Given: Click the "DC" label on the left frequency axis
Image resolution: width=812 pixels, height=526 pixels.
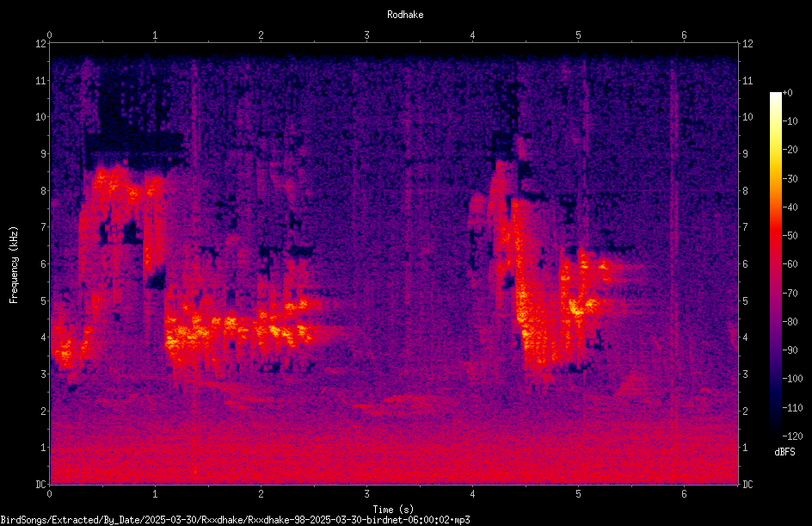Looking at the screenshot, I should click(40, 485).
